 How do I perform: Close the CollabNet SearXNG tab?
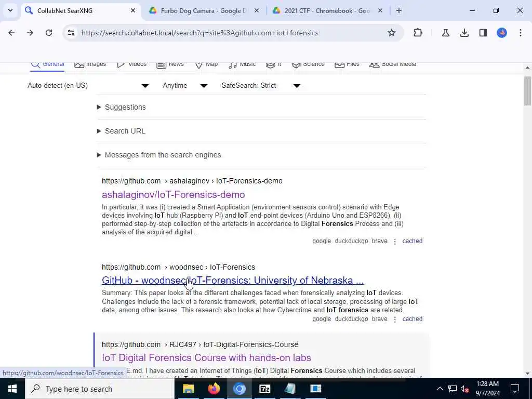point(133,10)
